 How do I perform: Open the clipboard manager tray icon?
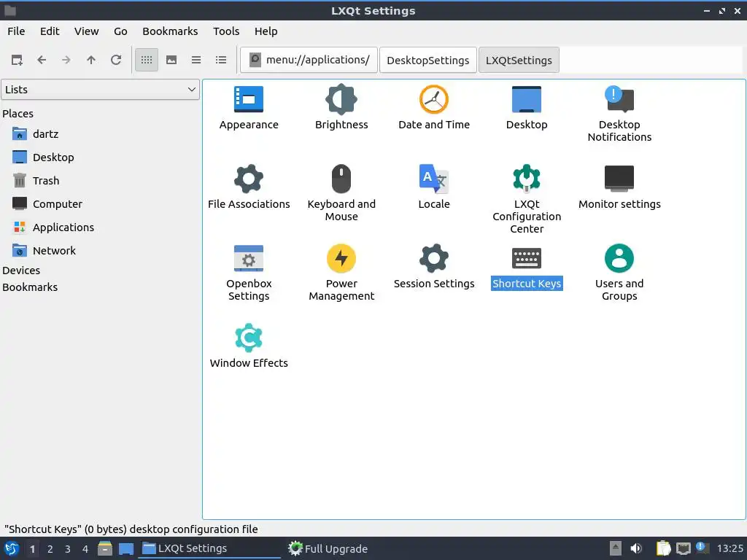point(663,548)
